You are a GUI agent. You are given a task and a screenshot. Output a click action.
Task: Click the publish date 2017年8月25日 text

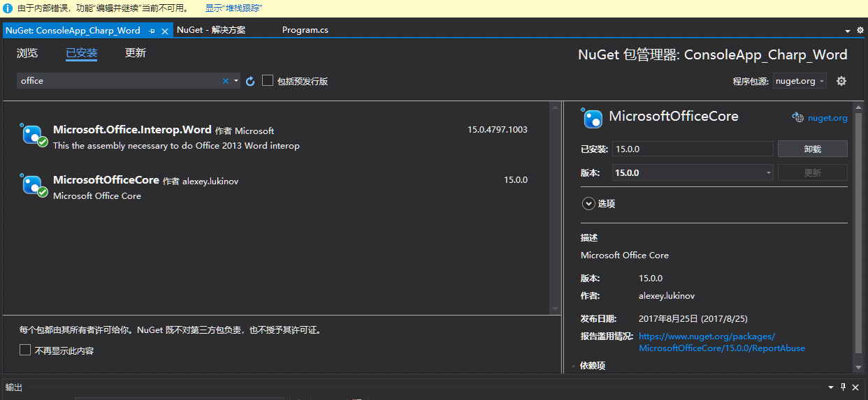click(x=693, y=318)
